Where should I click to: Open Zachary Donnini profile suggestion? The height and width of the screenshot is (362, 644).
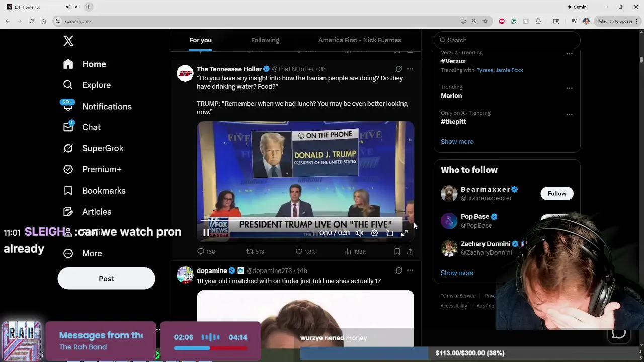point(485,244)
